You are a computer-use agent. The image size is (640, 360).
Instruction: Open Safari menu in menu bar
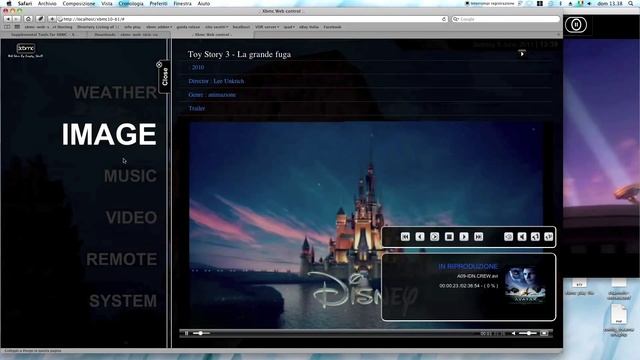click(25, 3)
